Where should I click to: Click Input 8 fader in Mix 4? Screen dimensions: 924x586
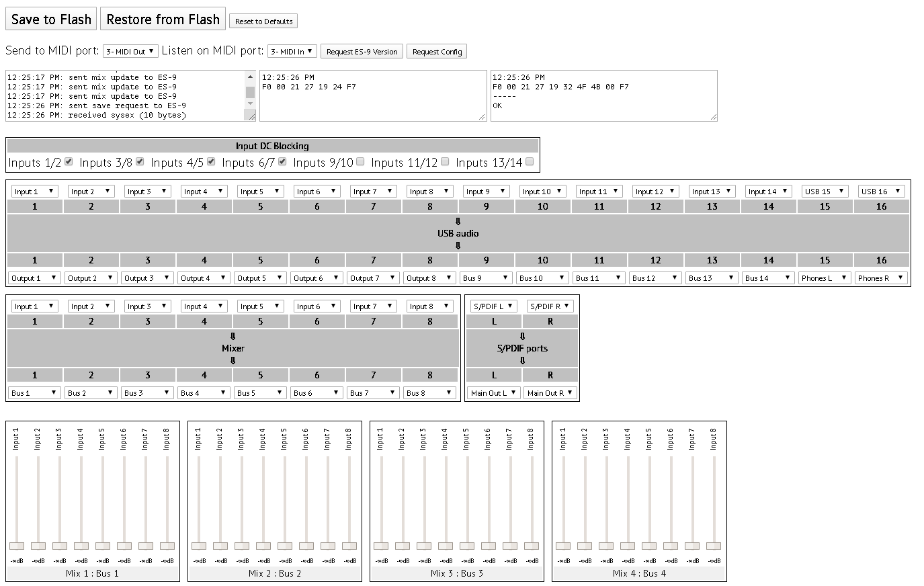(714, 546)
